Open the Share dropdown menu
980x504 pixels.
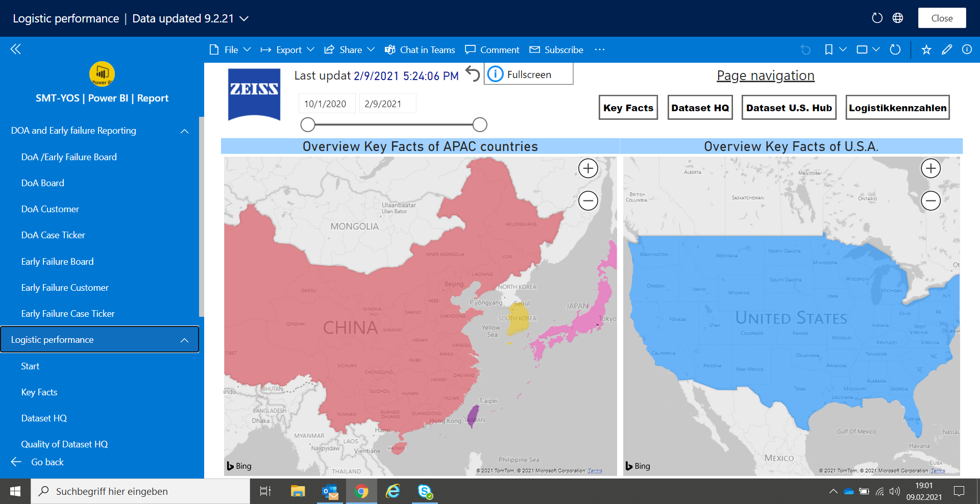350,49
